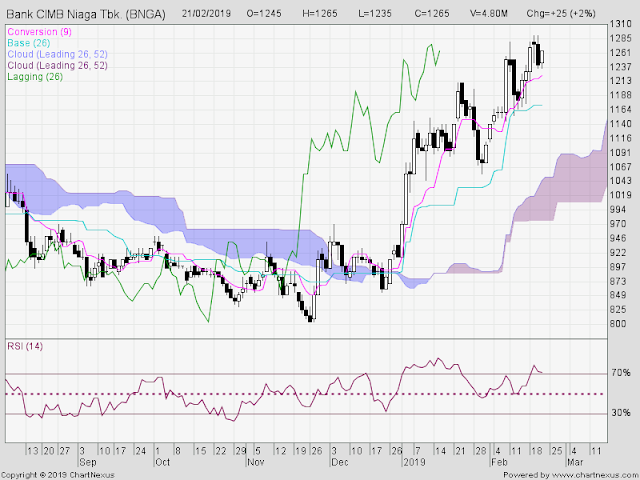Click the Feb month label on time axis
This screenshot has width=640, height=480.
[499, 462]
